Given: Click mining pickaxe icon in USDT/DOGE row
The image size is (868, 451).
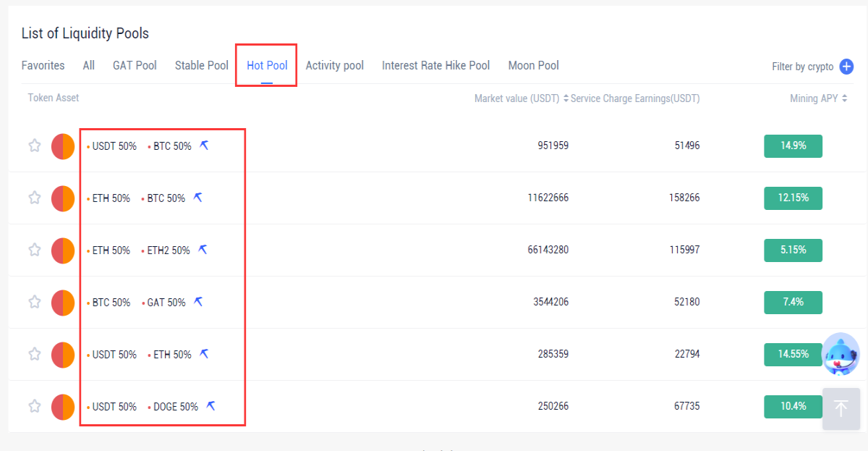Looking at the screenshot, I should pyautogui.click(x=211, y=406).
